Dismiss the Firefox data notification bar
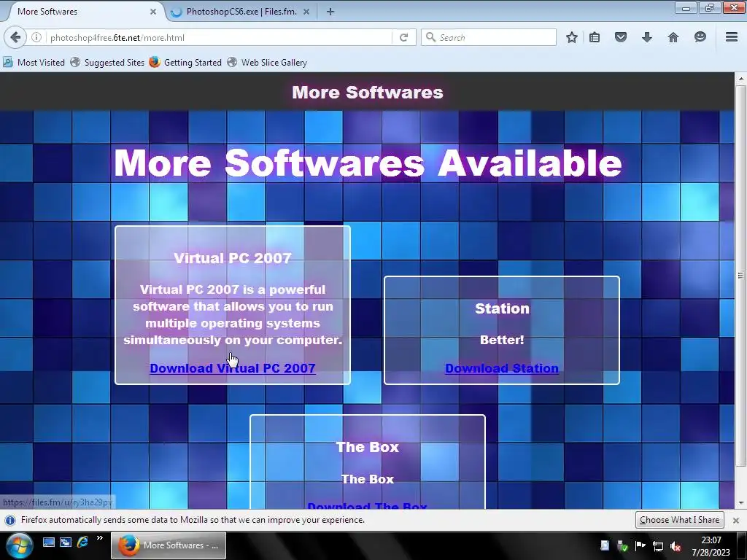 [735, 520]
